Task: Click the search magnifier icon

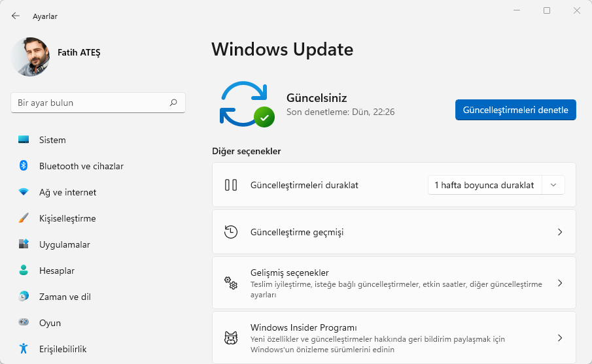Action: (x=173, y=103)
